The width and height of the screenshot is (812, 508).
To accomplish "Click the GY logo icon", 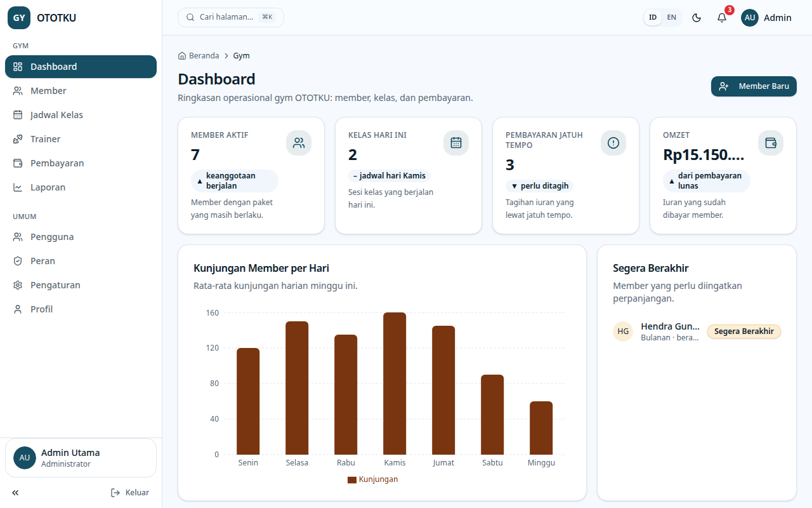I will [19, 18].
